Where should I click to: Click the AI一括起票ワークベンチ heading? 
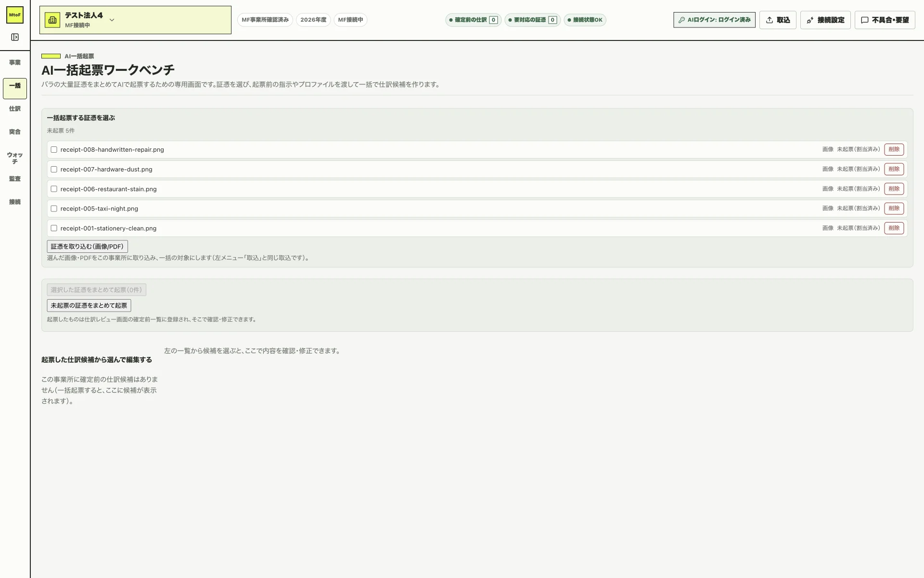point(108,70)
